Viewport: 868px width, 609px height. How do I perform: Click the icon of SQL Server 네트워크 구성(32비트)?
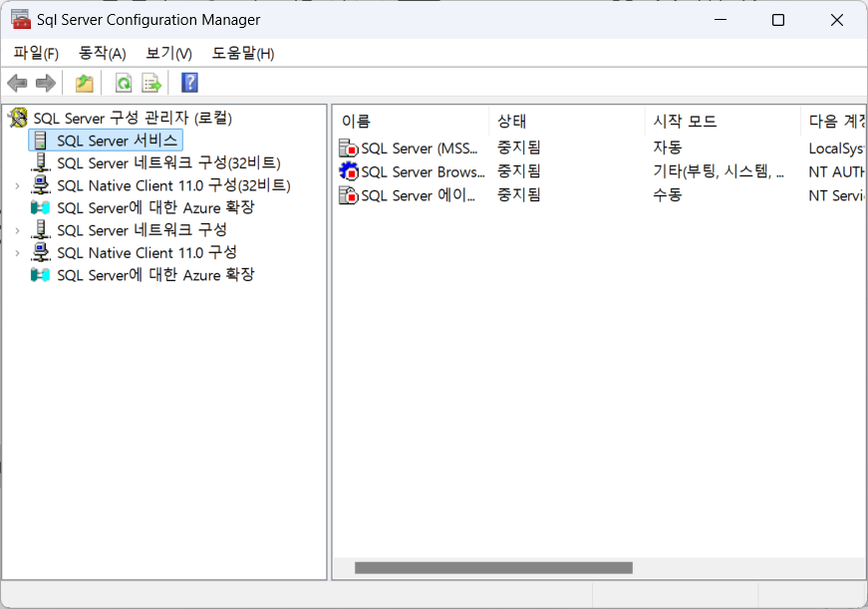point(41,162)
